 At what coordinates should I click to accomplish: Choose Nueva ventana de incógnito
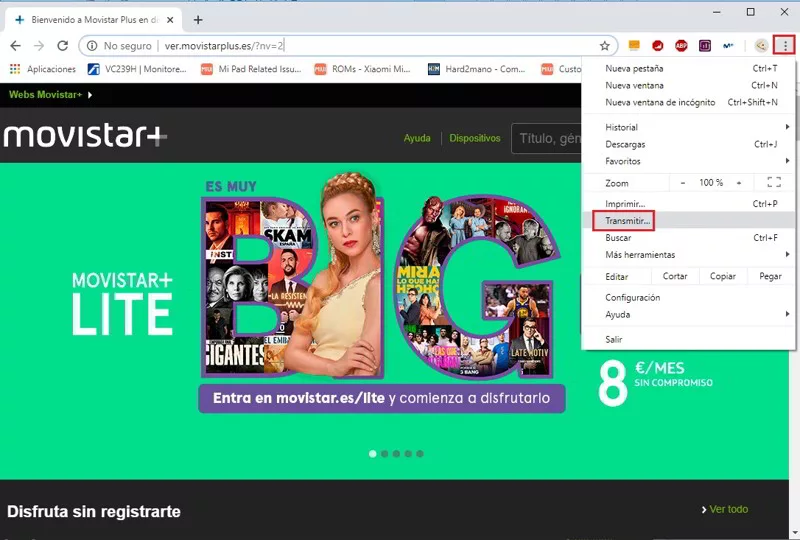click(660, 102)
